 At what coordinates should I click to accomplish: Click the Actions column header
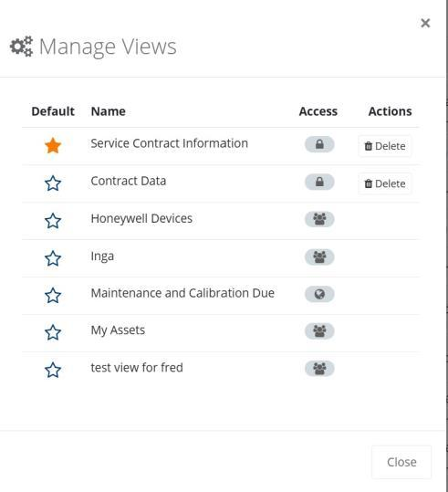click(x=390, y=111)
